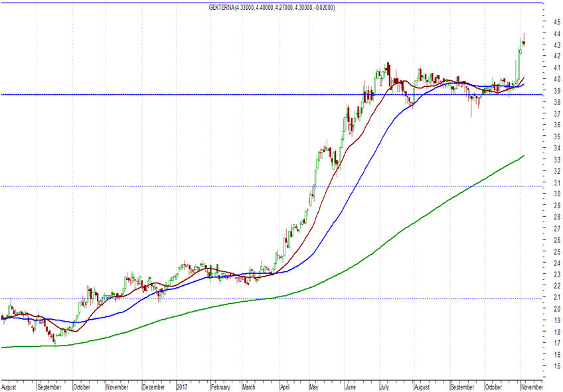This screenshot has width=563, height=392.
Task: Select the 3.3 price axis label
Action: coord(557,159)
